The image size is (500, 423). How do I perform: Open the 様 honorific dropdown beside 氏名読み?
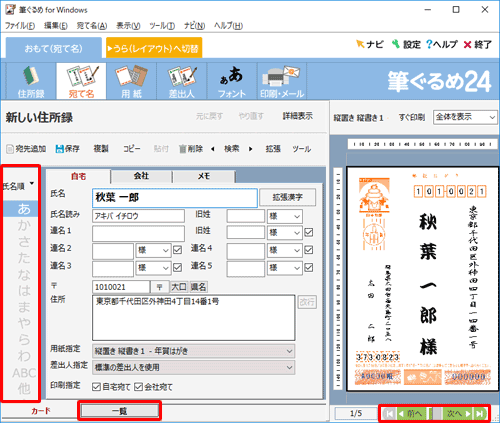coord(285,216)
